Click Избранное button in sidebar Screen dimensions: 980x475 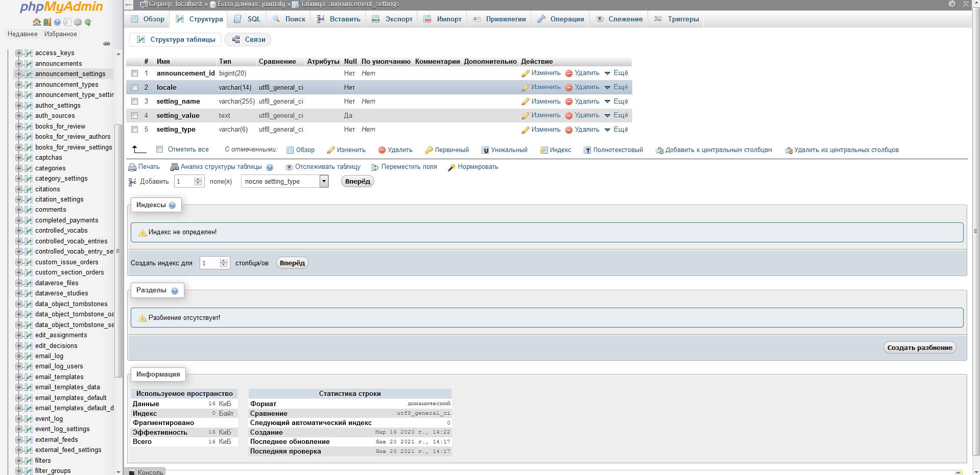tap(60, 34)
